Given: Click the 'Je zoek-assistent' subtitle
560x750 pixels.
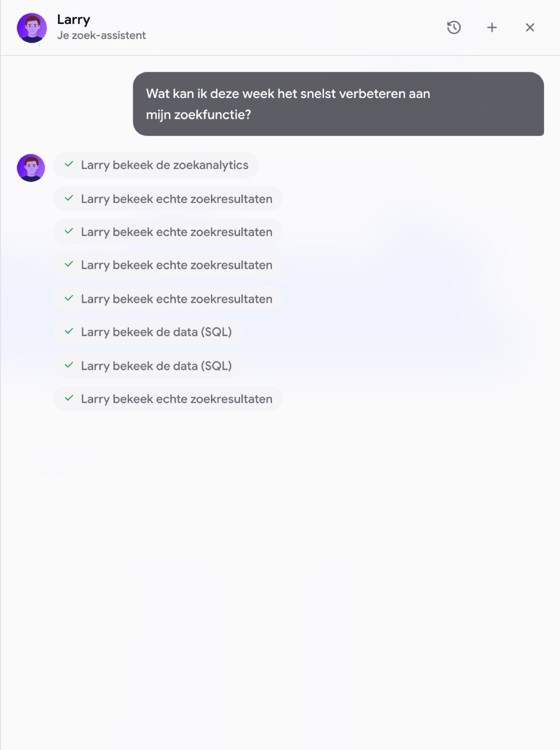Looking at the screenshot, I should click(101, 35).
